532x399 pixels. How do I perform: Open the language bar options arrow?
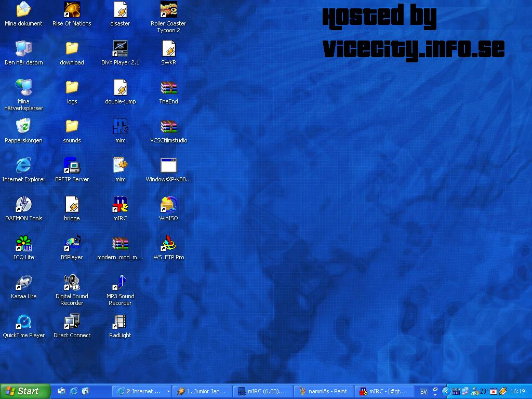(435, 395)
